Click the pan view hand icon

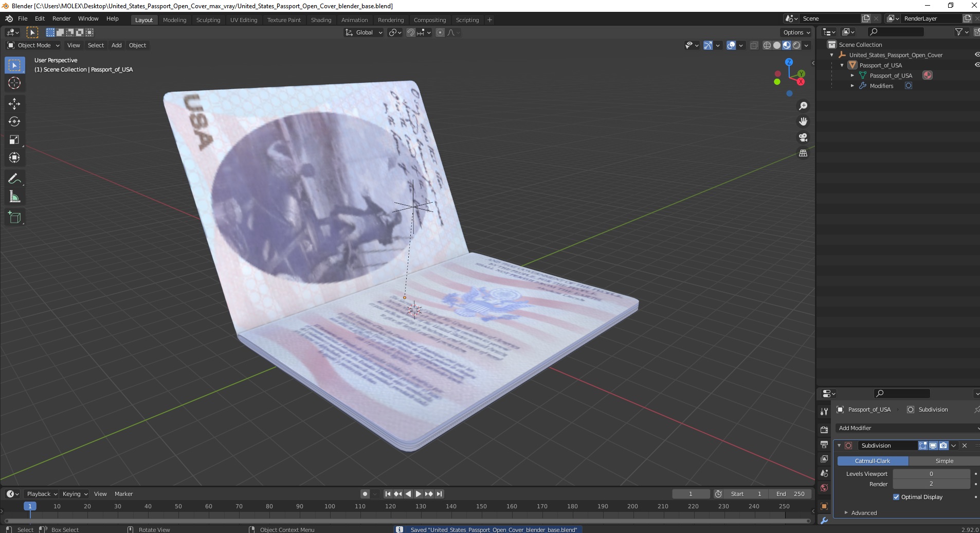coord(803,121)
